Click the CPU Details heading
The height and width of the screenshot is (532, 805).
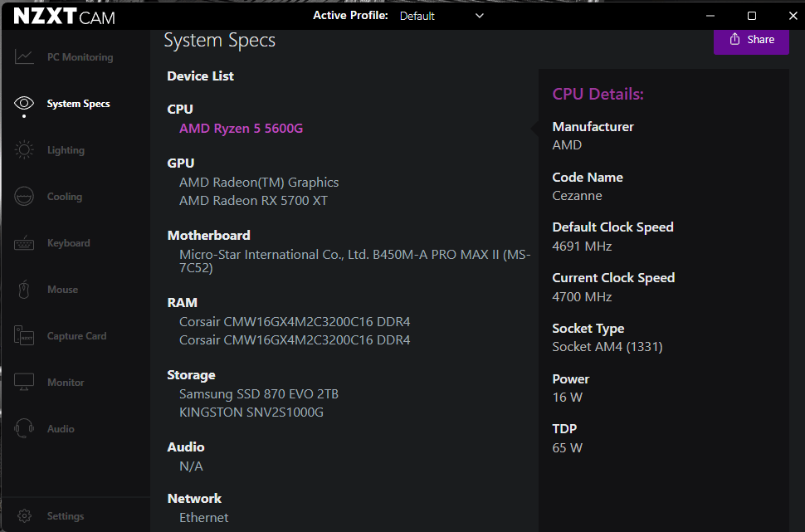(x=598, y=94)
